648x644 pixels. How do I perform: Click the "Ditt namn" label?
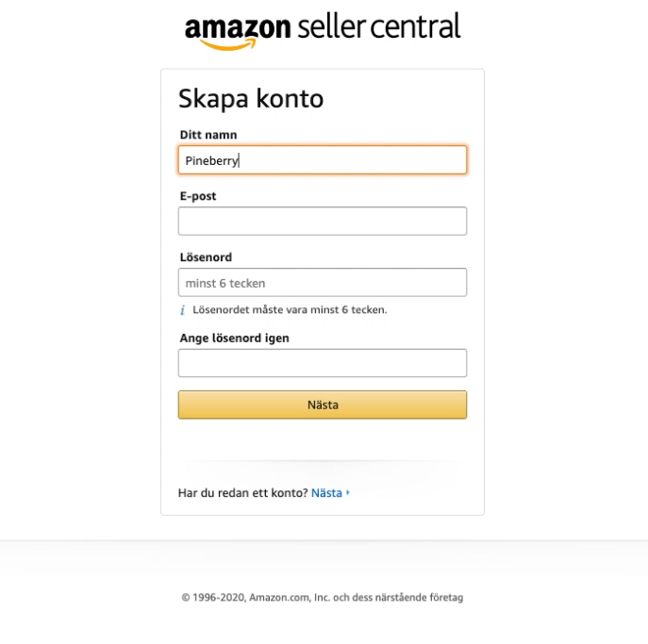[x=208, y=136]
